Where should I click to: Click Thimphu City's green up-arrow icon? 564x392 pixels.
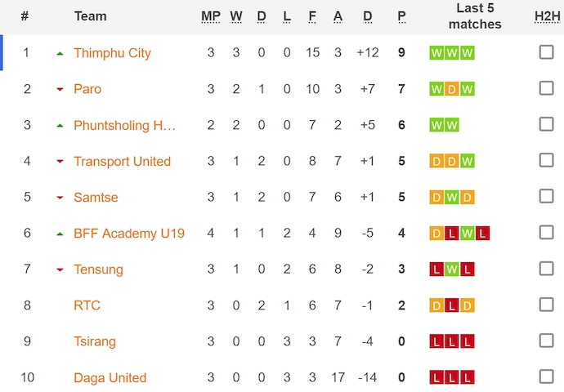[60, 54]
